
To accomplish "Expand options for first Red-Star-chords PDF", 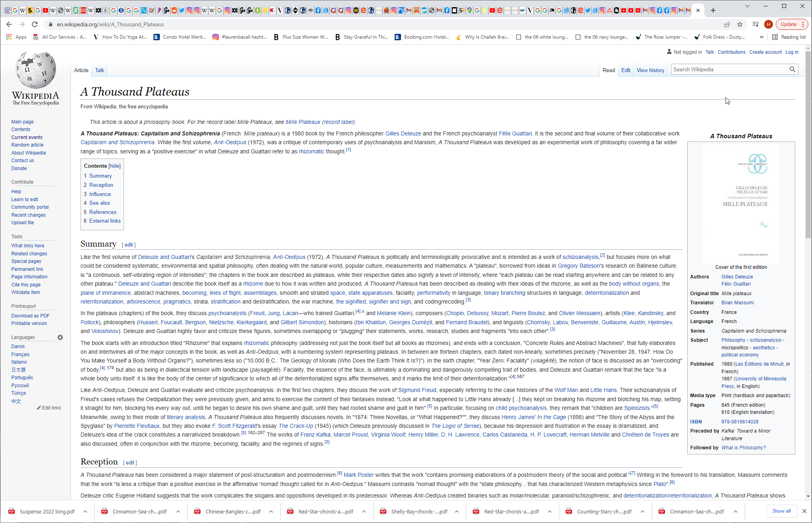I will coord(364,511).
